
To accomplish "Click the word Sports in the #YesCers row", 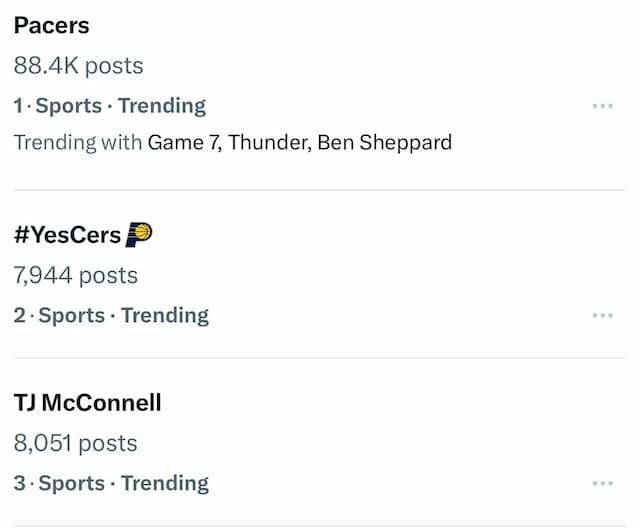I will (x=71, y=316).
